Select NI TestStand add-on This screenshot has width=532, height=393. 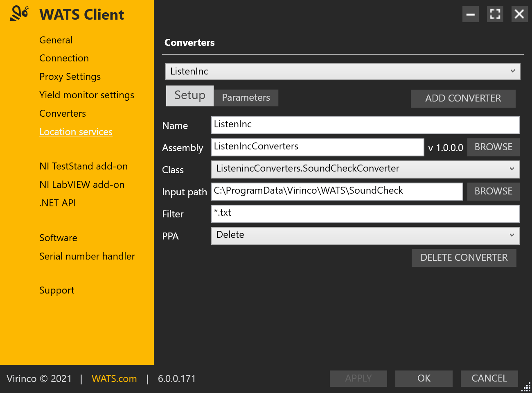(83, 166)
